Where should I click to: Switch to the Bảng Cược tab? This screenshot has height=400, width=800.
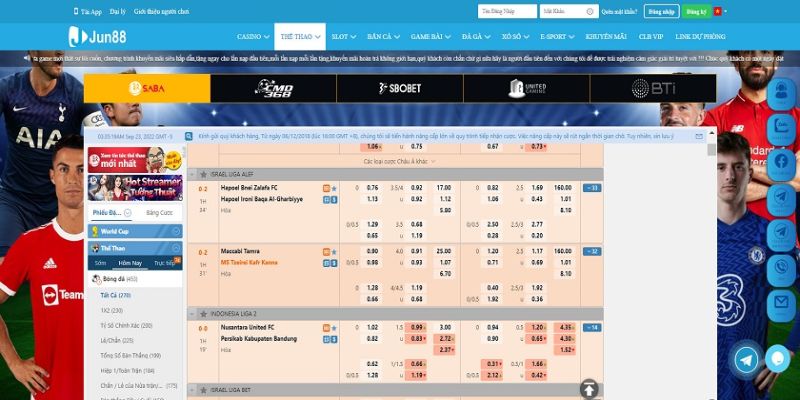158,213
